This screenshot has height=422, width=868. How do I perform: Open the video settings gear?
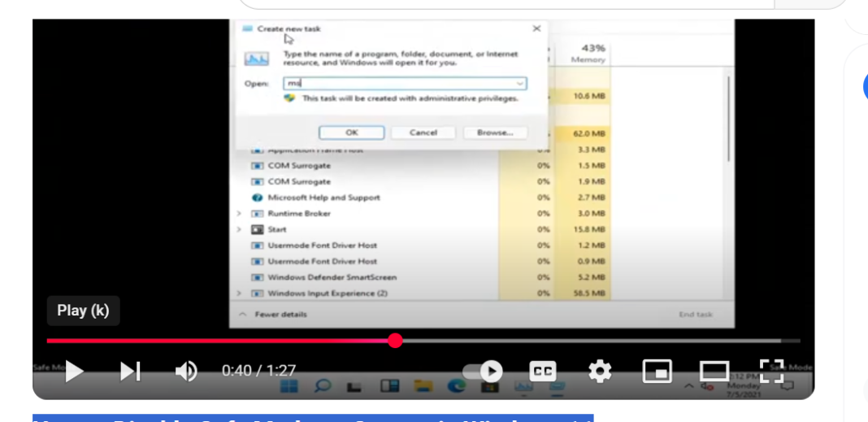[x=600, y=371]
